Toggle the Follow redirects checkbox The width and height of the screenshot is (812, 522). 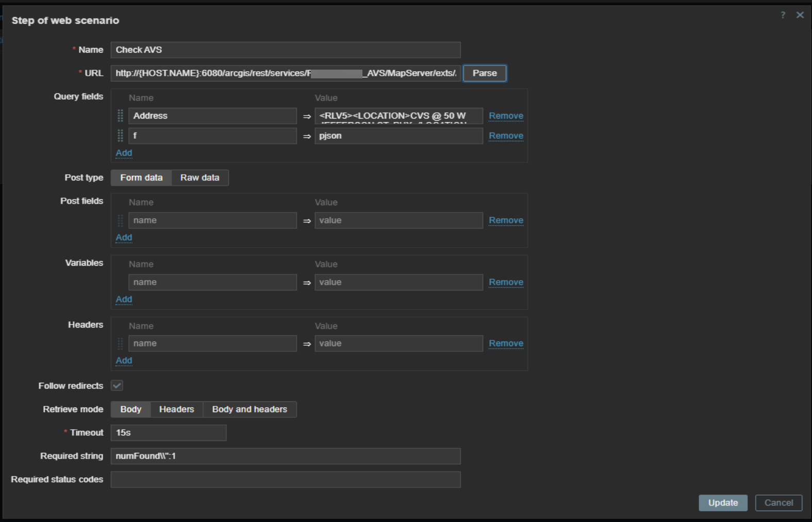click(117, 386)
